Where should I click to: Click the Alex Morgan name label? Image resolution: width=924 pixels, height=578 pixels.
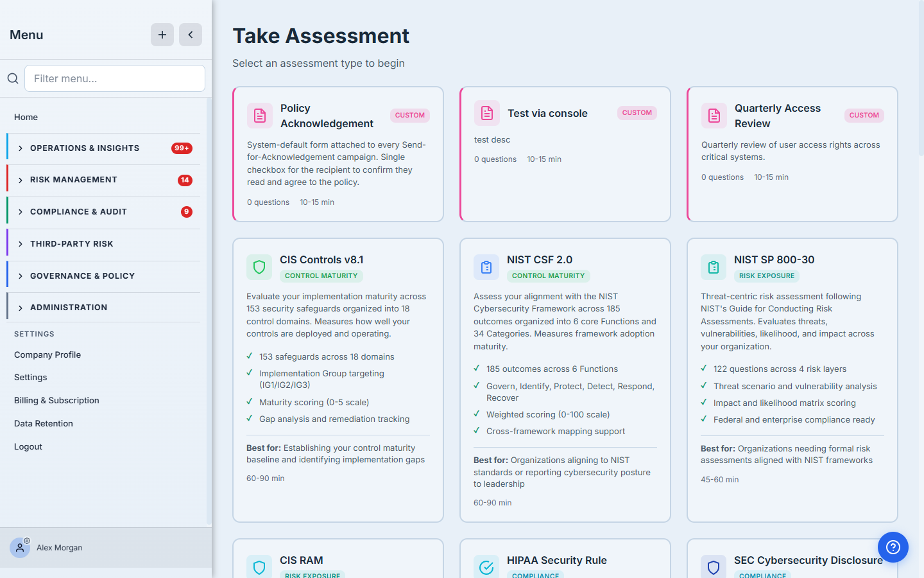pyautogui.click(x=60, y=548)
